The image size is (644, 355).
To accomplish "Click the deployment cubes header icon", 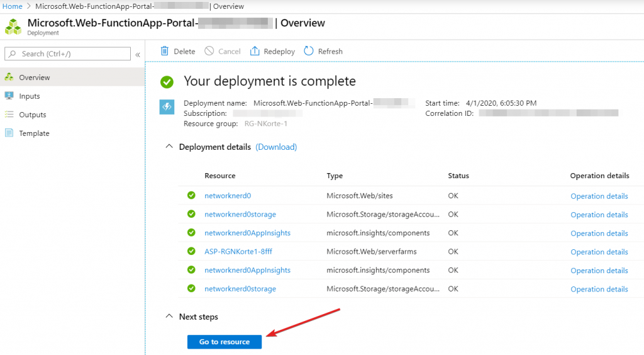I will click(x=13, y=26).
